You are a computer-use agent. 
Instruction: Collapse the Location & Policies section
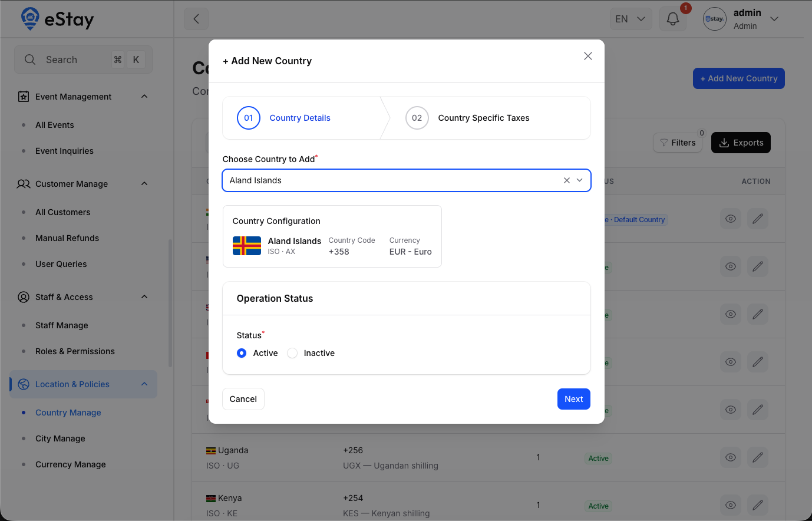click(x=144, y=384)
